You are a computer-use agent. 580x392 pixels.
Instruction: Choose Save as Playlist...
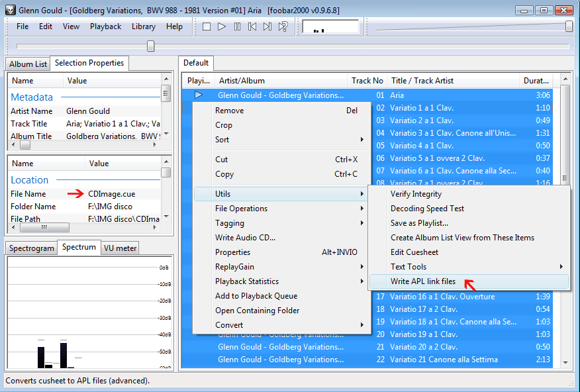[x=469, y=223]
